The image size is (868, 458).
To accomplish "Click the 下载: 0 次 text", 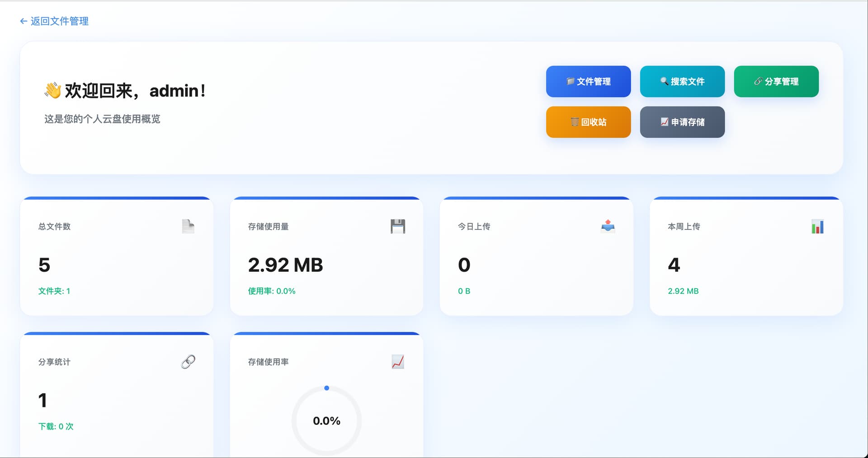I will pyautogui.click(x=56, y=426).
